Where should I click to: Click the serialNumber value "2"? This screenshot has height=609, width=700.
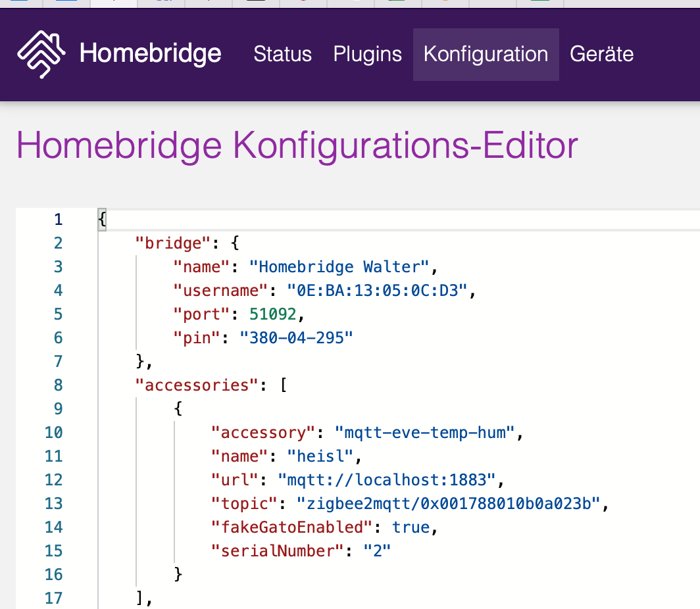(377, 551)
